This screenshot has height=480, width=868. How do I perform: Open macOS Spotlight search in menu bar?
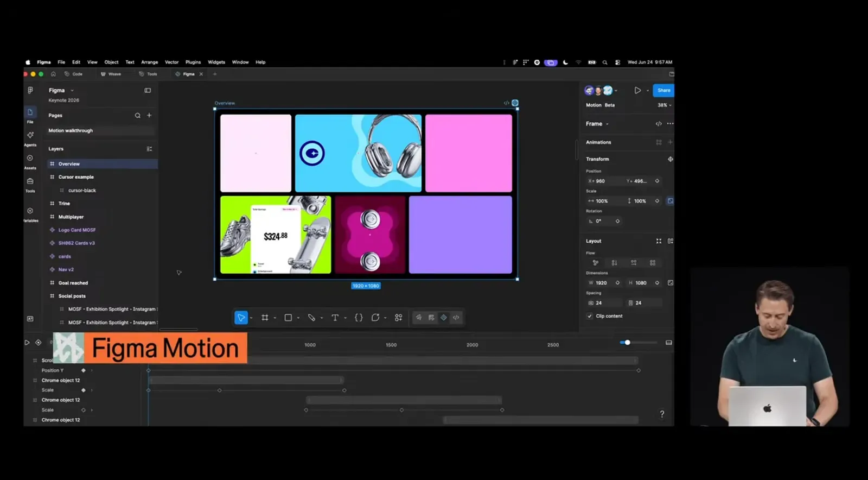click(x=605, y=62)
